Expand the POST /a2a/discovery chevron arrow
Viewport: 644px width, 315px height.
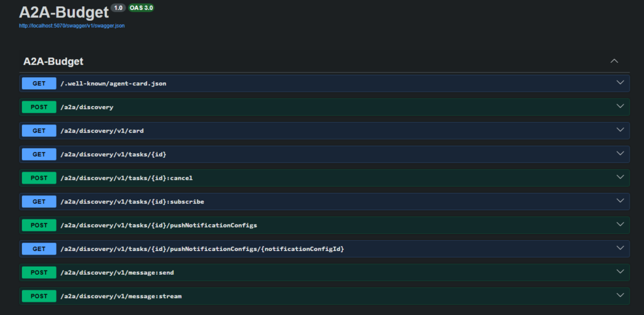pos(620,107)
